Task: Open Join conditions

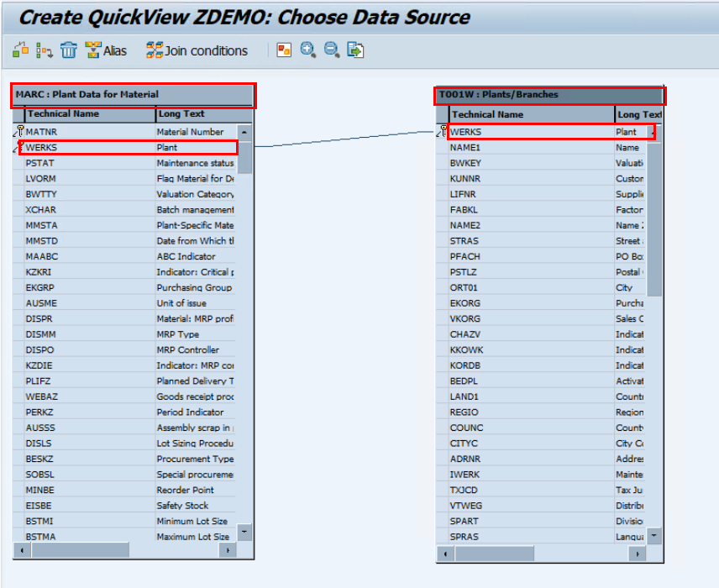Action: [x=197, y=50]
